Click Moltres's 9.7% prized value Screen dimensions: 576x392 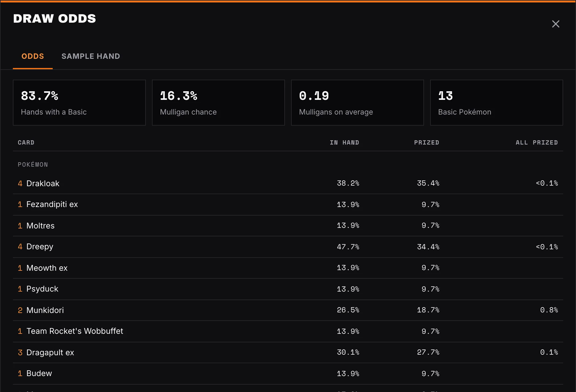click(x=430, y=225)
